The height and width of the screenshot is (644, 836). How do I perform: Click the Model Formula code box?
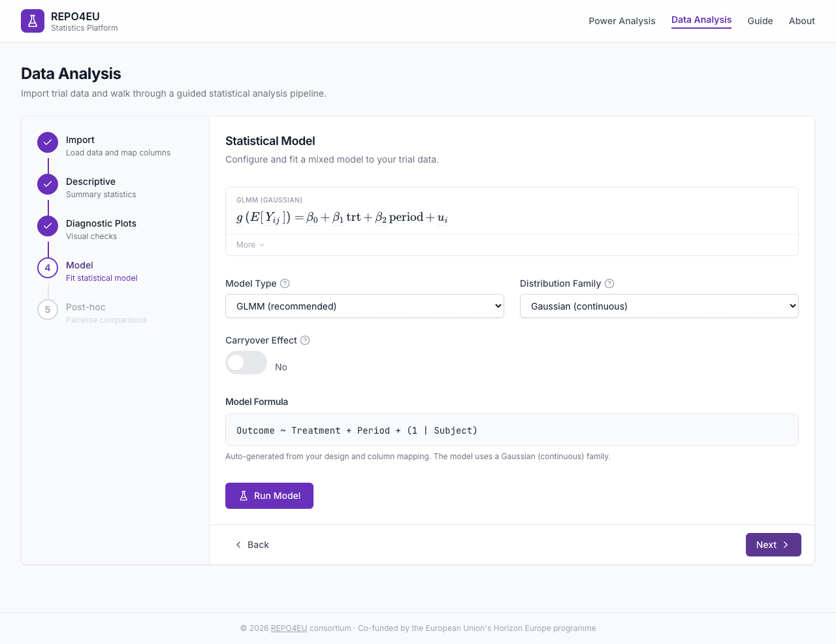pyautogui.click(x=512, y=430)
